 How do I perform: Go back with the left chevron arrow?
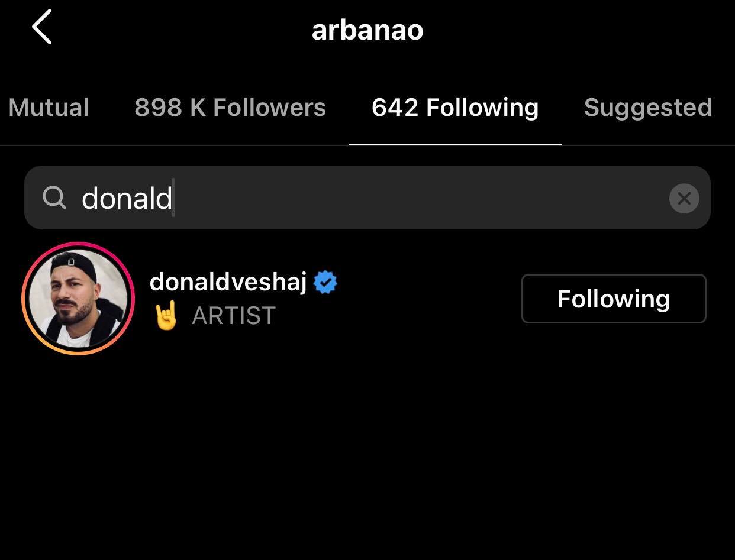pyautogui.click(x=42, y=27)
